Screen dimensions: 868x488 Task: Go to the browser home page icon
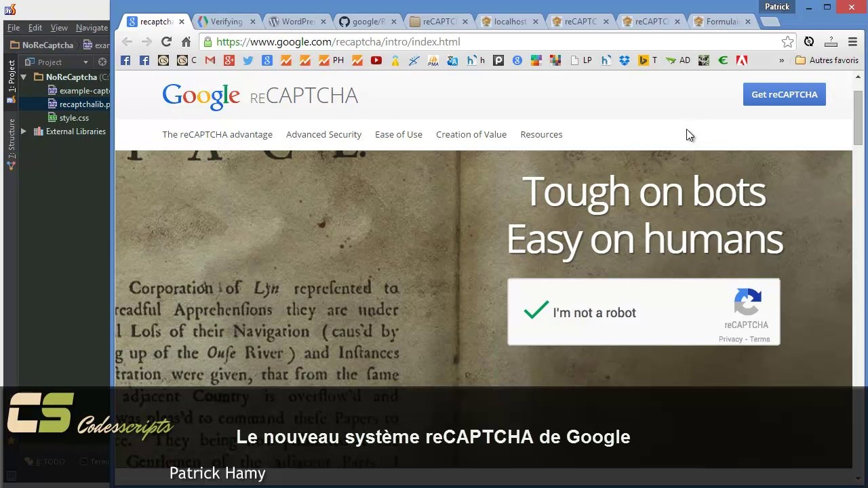pyautogui.click(x=186, y=42)
